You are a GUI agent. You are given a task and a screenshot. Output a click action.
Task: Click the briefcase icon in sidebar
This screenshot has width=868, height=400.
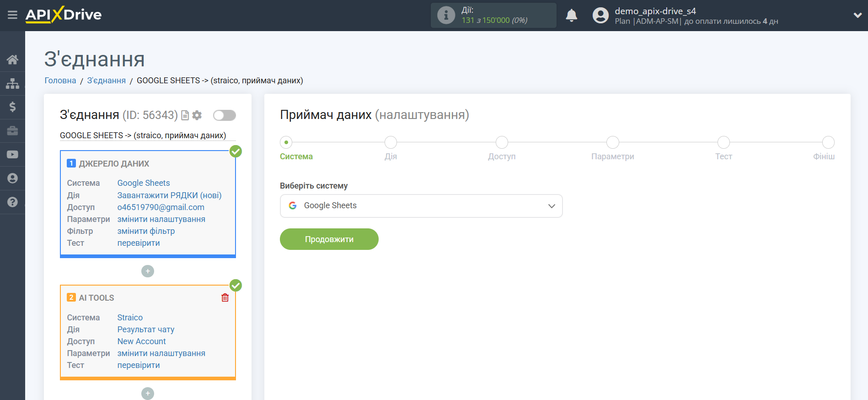[x=12, y=131]
